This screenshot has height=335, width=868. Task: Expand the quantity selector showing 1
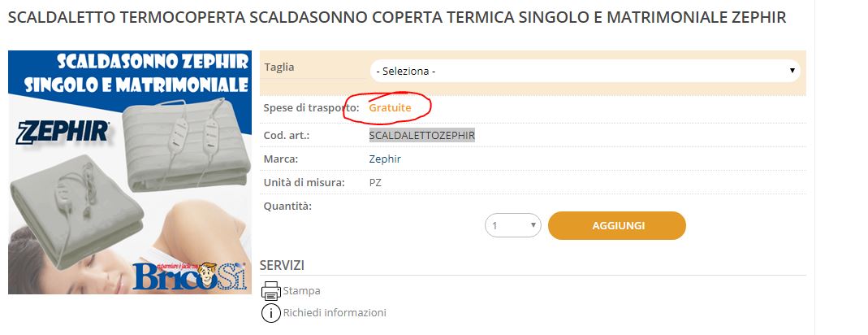513,225
